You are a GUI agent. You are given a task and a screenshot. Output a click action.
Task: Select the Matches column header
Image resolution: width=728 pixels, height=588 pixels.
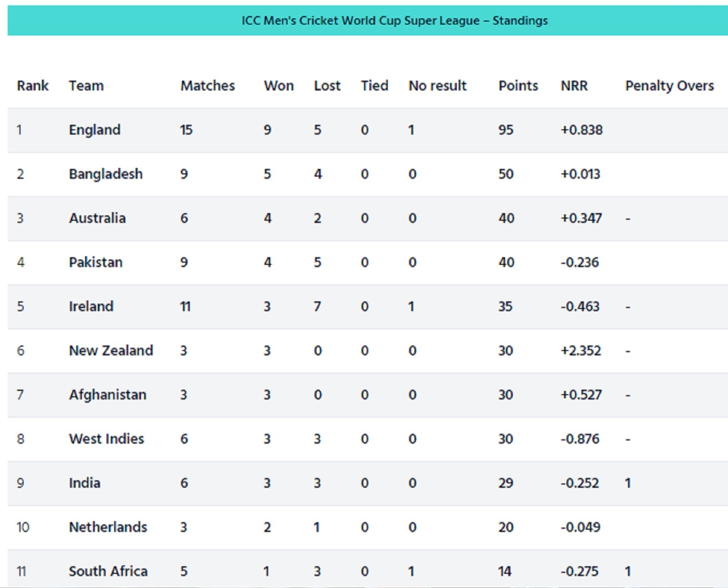tap(208, 86)
